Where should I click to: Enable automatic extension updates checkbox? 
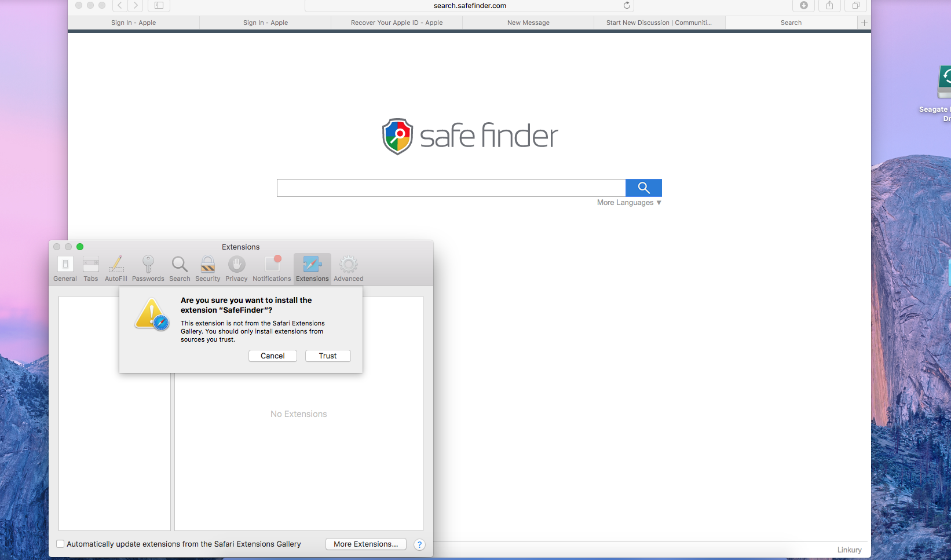pyautogui.click(x=60, y=544)
